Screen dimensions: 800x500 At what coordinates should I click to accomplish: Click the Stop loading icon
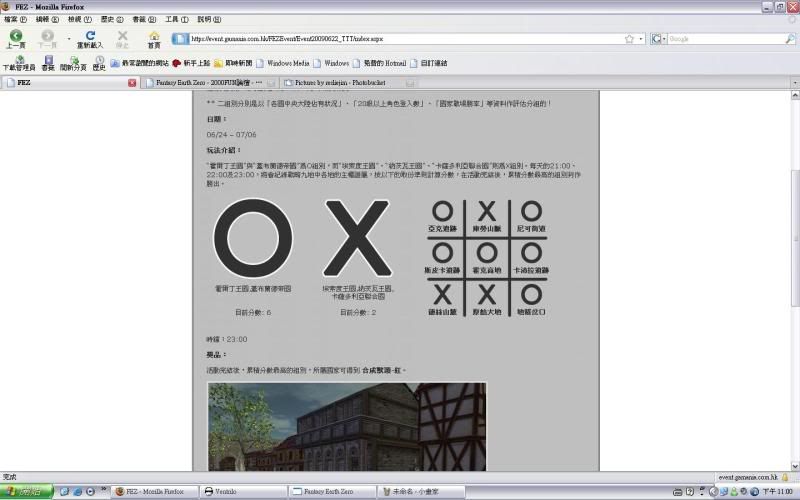point(122,36)
